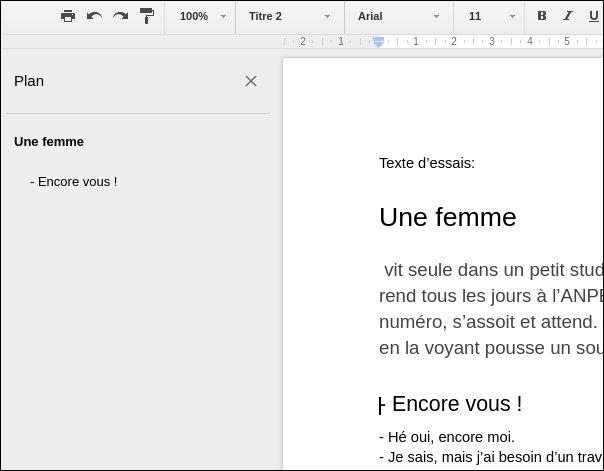The height and width of the screenshot is (471, 604).
Task: Click the line starting 'numéro, s'assoit'
Action: pyautogui.click(x=488, y=322)
